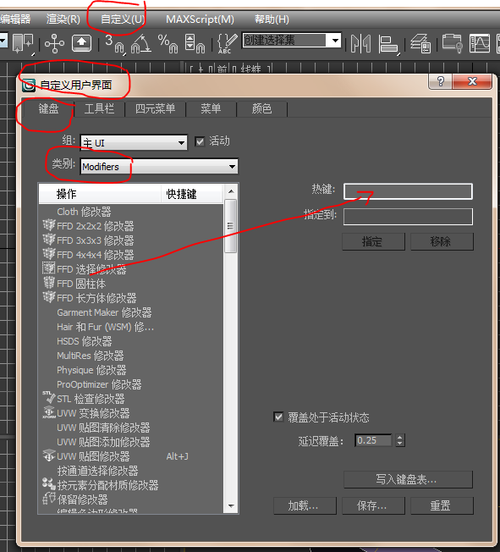Screen dimensions: 500x552
Task: Open the 创建选择集 named selection dropdown
Action: (x=292, y=40)
